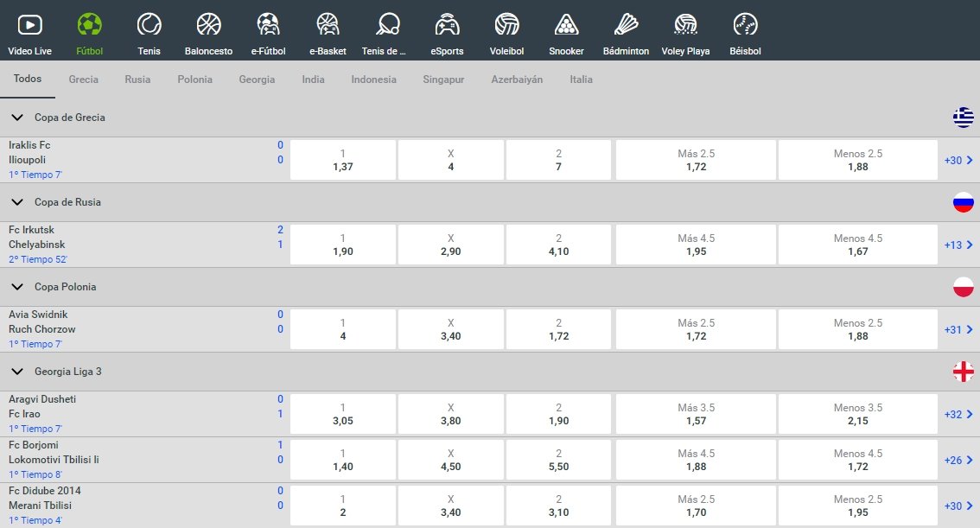Select draw odds 3,80 for Aragvi Dusheti
The width and height of the screenshot is (980, 528).
pos(450,414)
